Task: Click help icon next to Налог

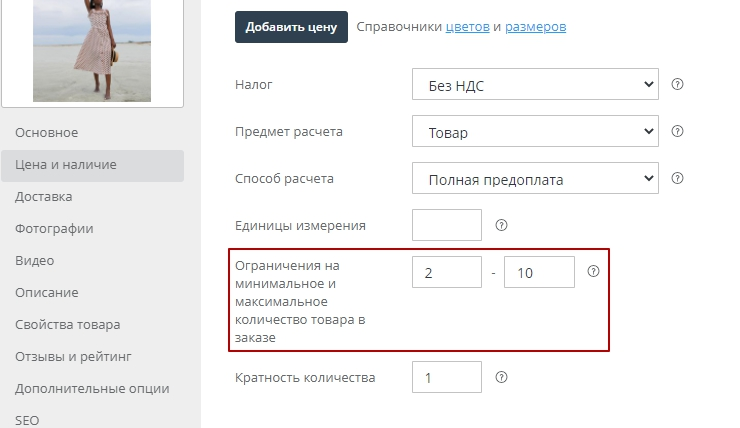Action: [x=677, y=84]
